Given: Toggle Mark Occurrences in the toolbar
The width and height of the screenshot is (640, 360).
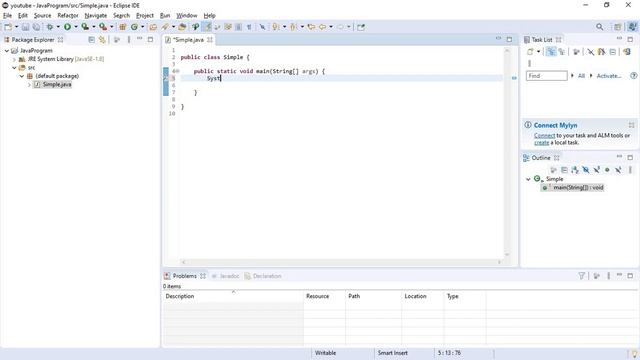Looking at the screenshot, I should [208, 27].
